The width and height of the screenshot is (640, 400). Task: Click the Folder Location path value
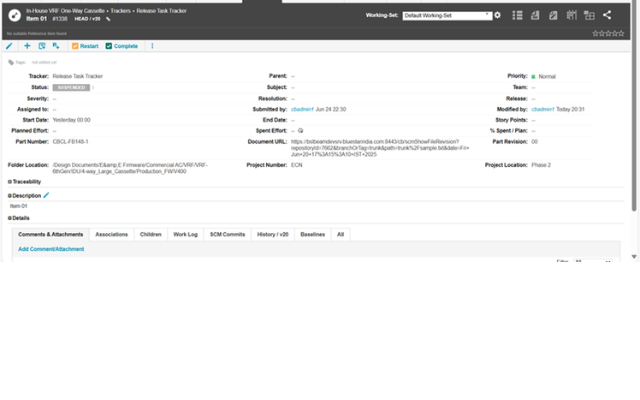130,168
